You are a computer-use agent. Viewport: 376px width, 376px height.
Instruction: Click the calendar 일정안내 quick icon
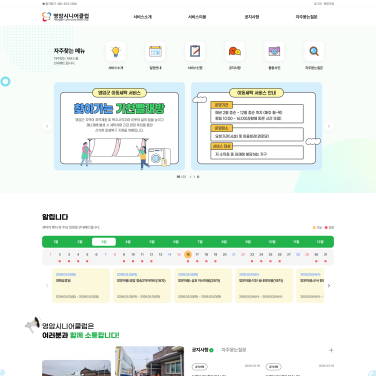(155, 51)
